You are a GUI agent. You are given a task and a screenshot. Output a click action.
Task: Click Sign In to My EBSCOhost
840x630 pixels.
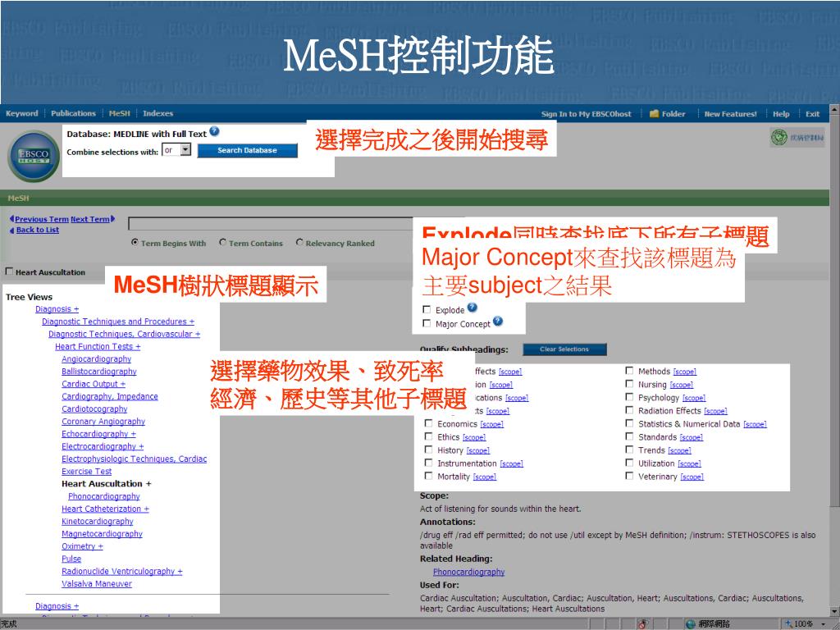pyautogui.click(x=586, y=114)
